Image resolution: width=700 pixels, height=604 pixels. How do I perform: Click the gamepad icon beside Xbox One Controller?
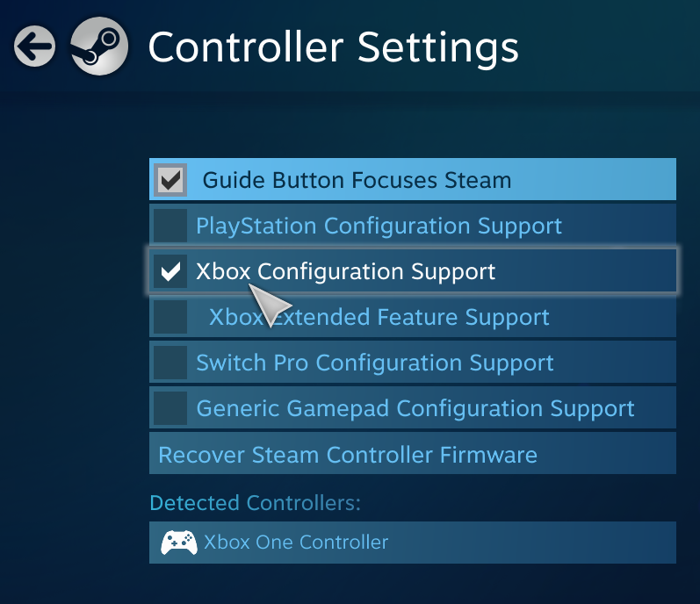[x=178, y=543]
